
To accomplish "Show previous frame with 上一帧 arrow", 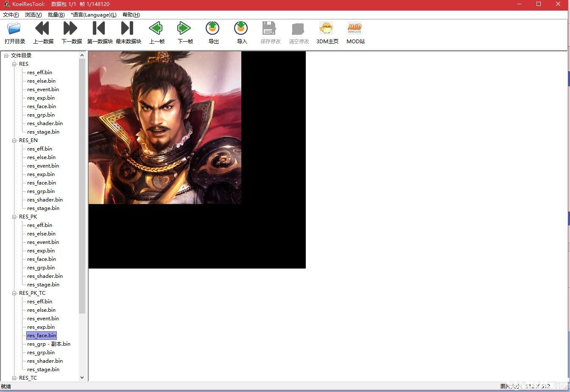I will point(156,29).
